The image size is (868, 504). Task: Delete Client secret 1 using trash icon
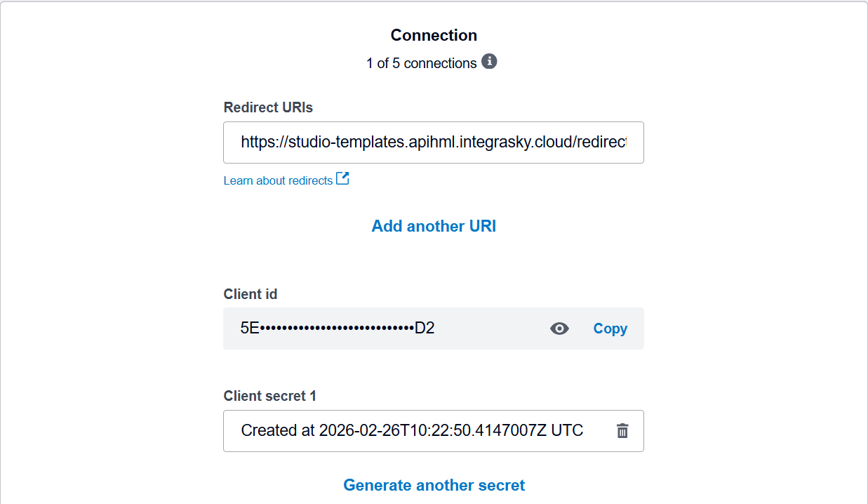[x=622, y=431]
